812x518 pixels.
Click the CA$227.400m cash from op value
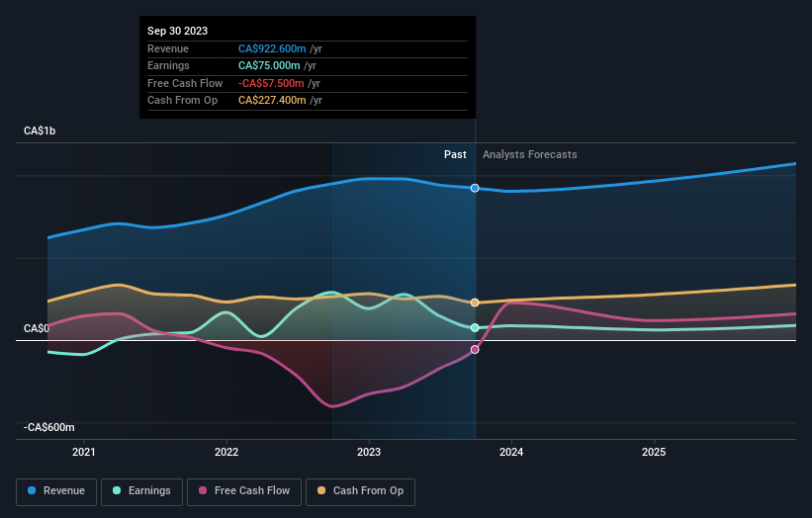coord(272,101)
